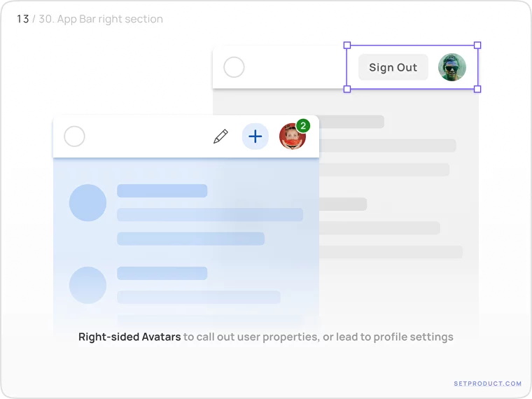Click the longest blue line in first list item
The image size is (532, 399).
pyautogui.click(x=210, y=215)
